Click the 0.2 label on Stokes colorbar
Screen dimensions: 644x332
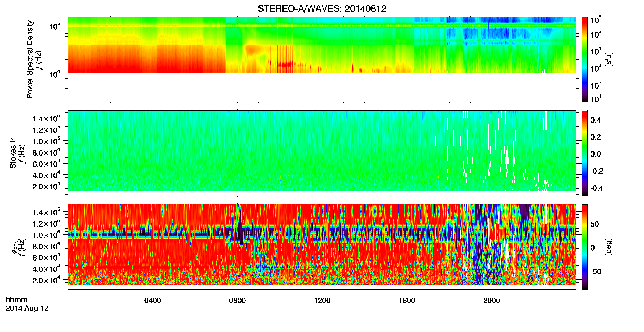point(595,137)
